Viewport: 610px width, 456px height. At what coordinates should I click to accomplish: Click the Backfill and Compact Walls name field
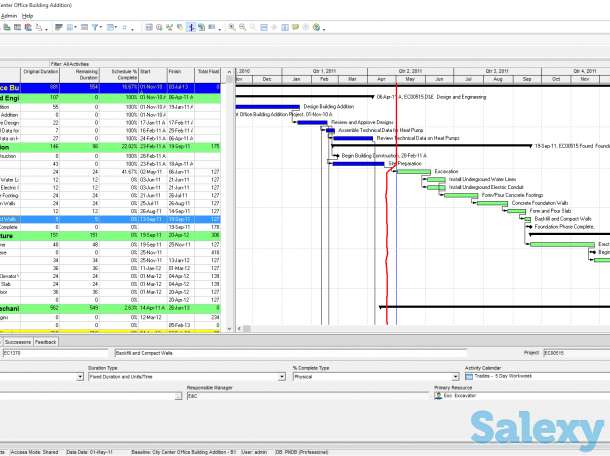200,353
